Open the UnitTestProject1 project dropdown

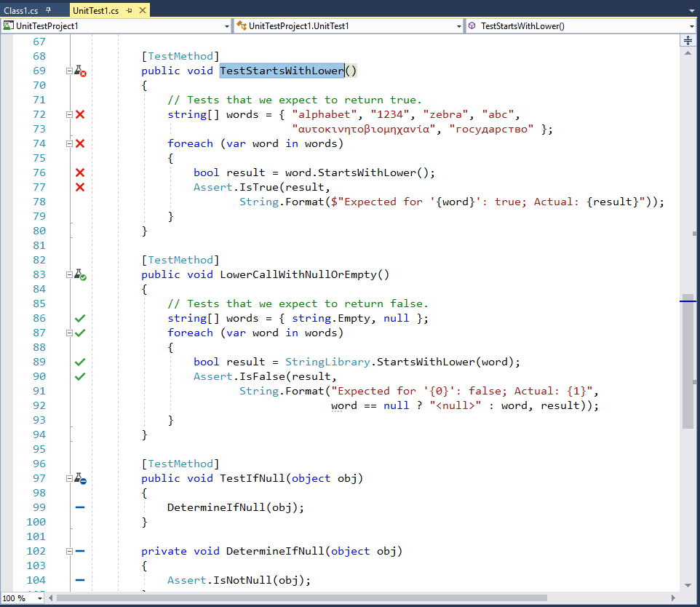227,26
